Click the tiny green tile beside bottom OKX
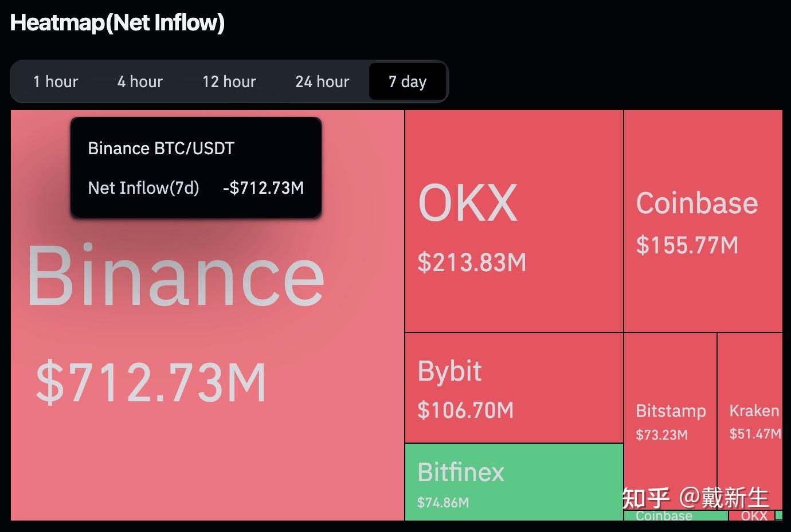 pyautogui.click(x=780, y=515)
